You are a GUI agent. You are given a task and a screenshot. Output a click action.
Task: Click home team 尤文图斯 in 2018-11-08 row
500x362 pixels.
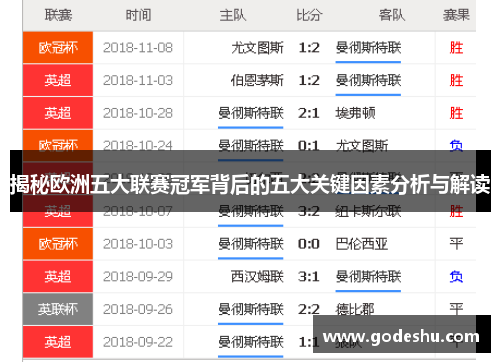click(x=257, y=48)
